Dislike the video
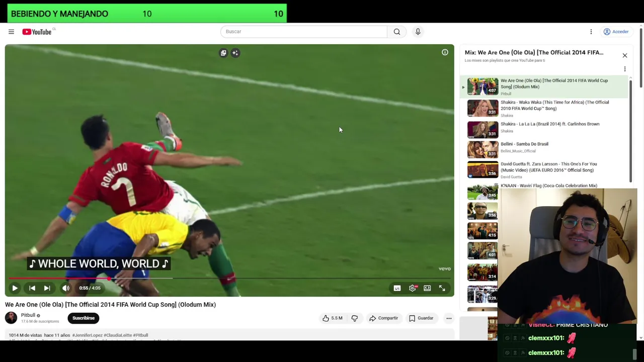 [x=355, y=318]
